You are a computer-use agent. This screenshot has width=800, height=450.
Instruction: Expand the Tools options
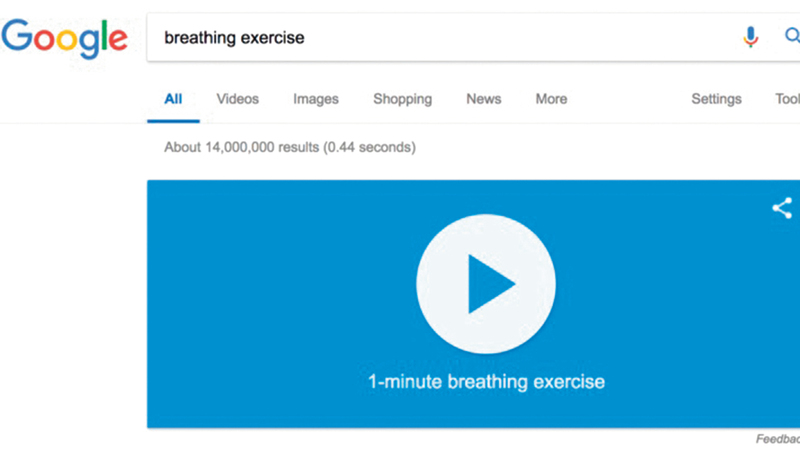pos(788,99)
